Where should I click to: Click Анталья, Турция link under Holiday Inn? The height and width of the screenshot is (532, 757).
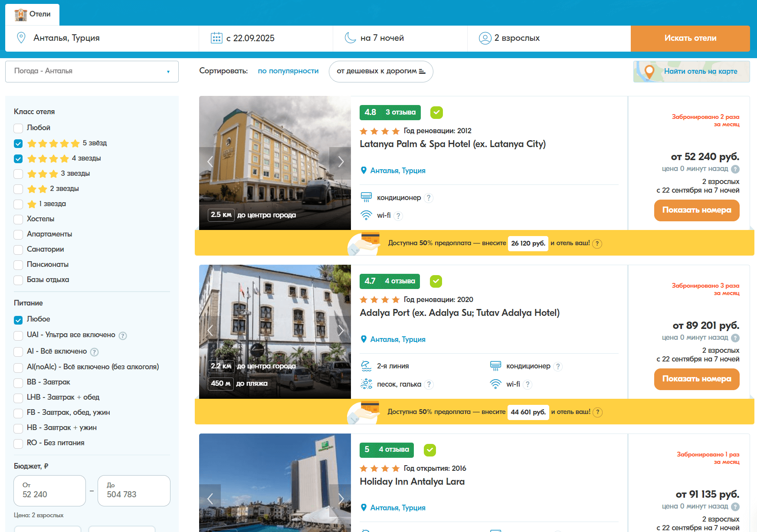pos(398,508)
